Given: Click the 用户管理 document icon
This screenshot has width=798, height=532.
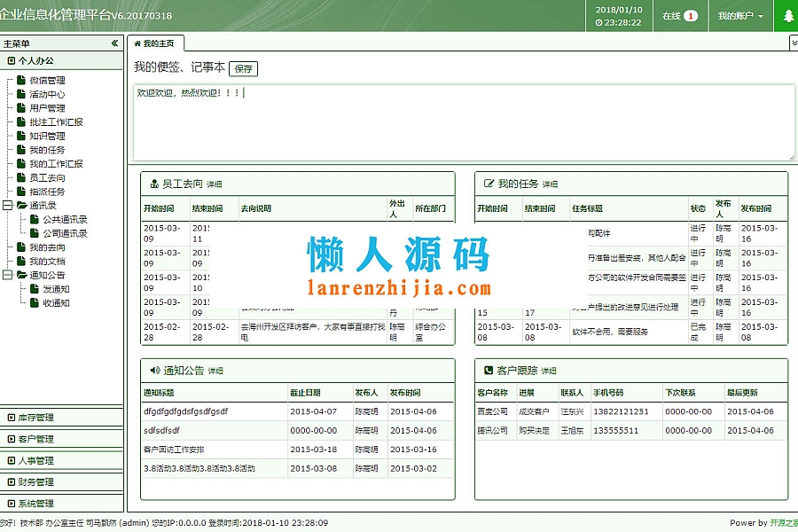Looking at the screenshot, I should pos(21,108).
